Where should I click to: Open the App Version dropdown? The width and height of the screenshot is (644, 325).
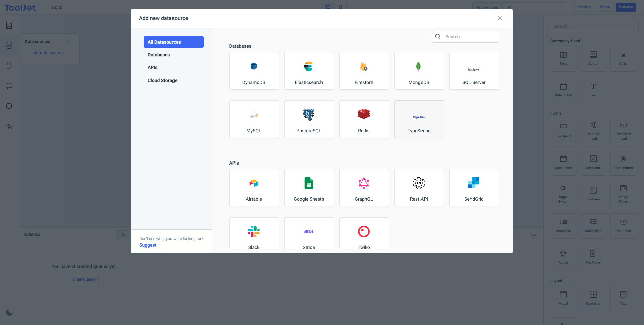coord(535,7)
